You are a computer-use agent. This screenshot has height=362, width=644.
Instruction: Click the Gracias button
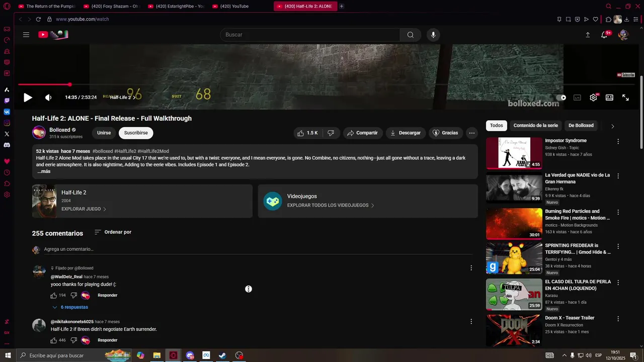446,133
